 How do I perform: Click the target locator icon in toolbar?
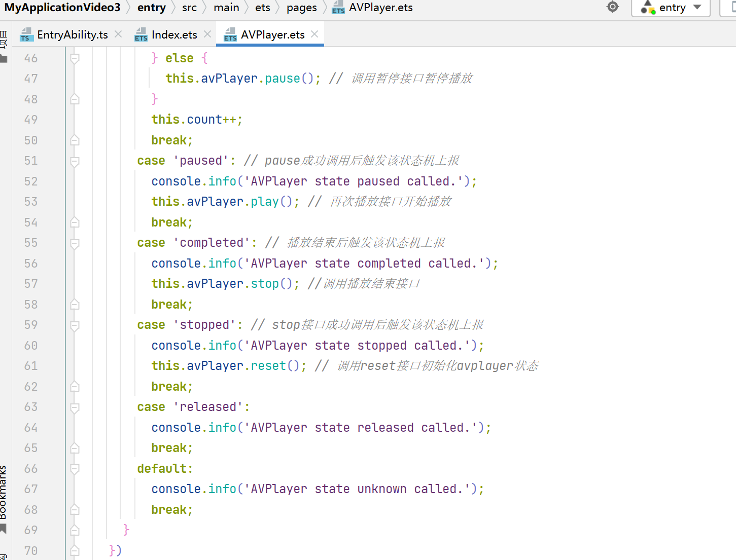(x=613, y=7)
